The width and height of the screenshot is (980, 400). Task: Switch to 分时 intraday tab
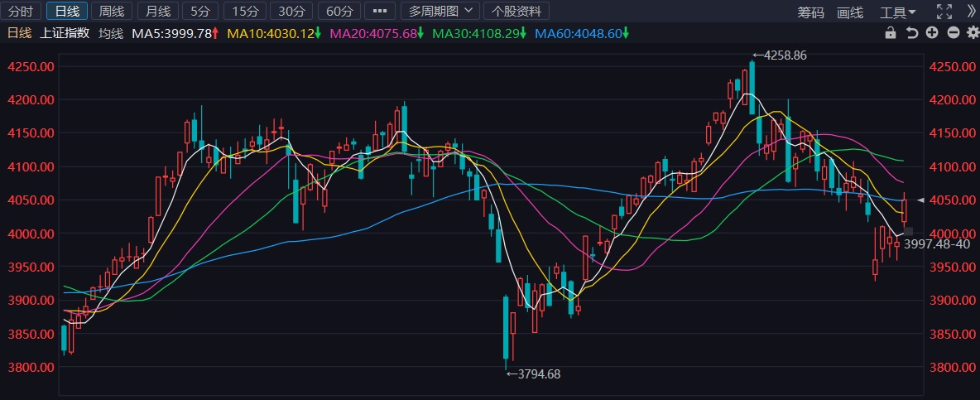[22, 12]
